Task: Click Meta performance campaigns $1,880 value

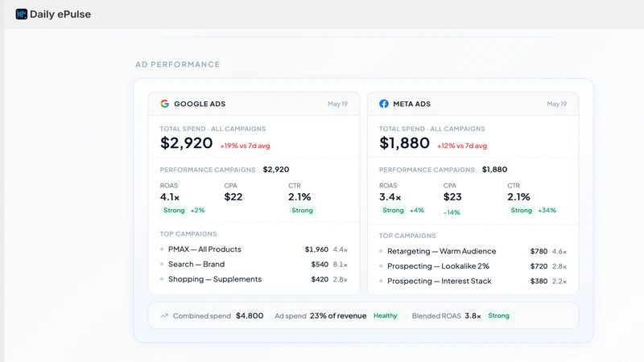Action: (494, 170)
